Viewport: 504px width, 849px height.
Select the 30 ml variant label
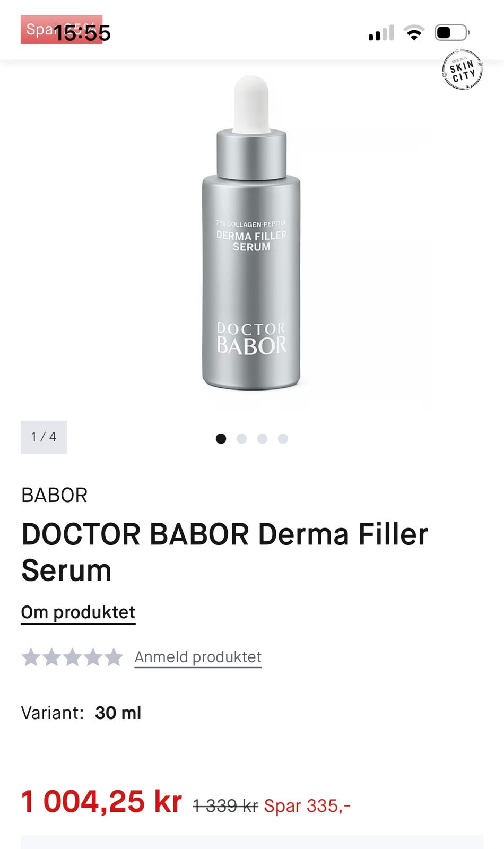[x=118, y=713]
